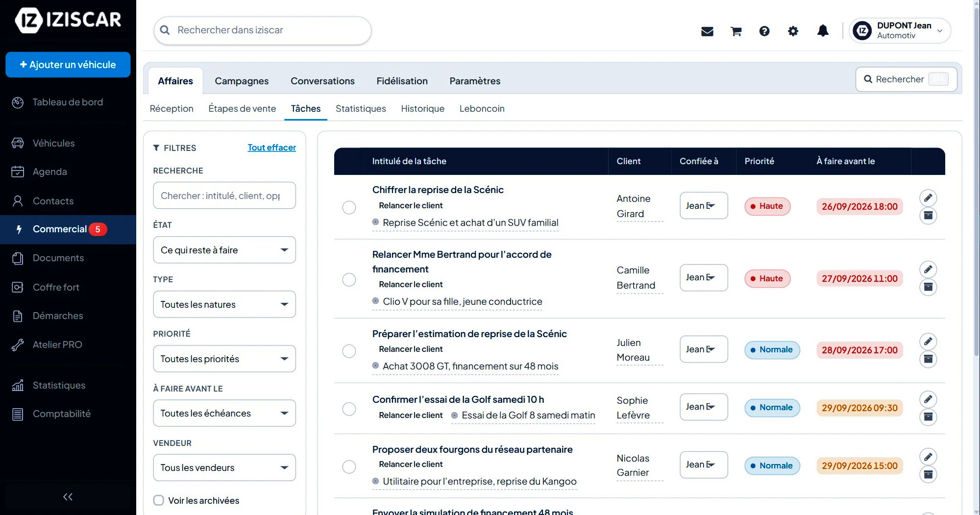Screen dimensions: 980x515
Task: Open the messages envelope icon
Action: click(x=707, y=31)
